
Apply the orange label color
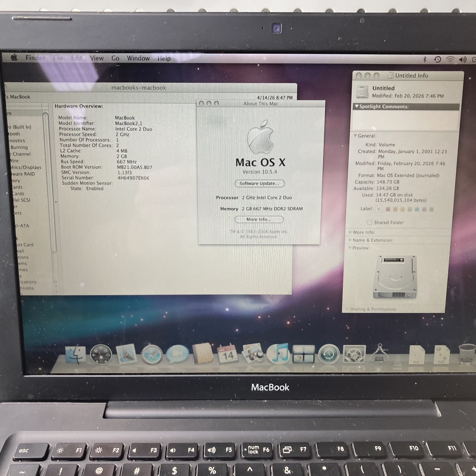[395, 209]
